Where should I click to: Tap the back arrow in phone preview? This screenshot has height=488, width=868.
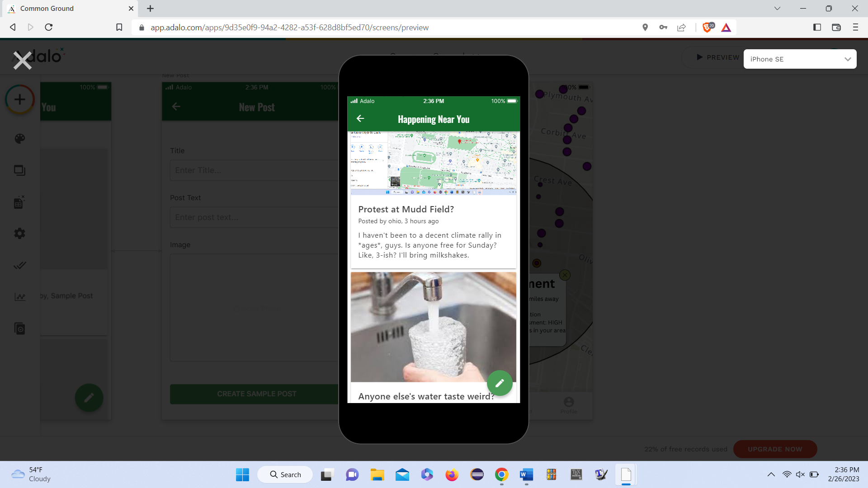360,119
